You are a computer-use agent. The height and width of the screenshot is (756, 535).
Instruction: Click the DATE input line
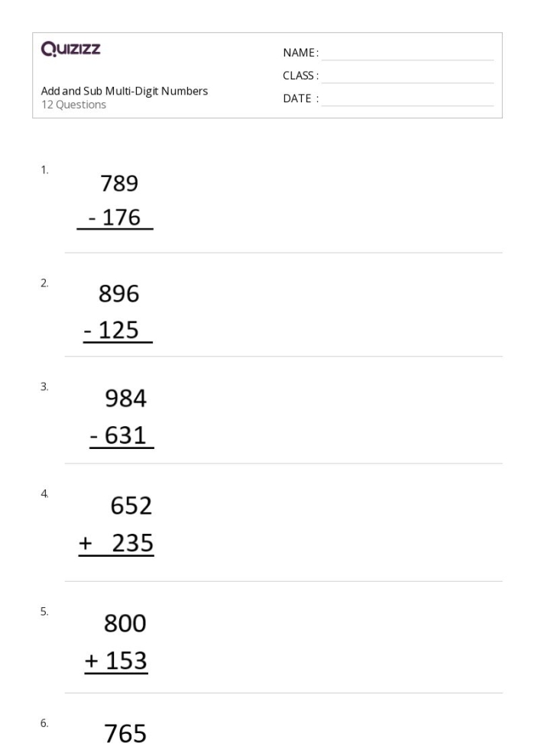407,99
